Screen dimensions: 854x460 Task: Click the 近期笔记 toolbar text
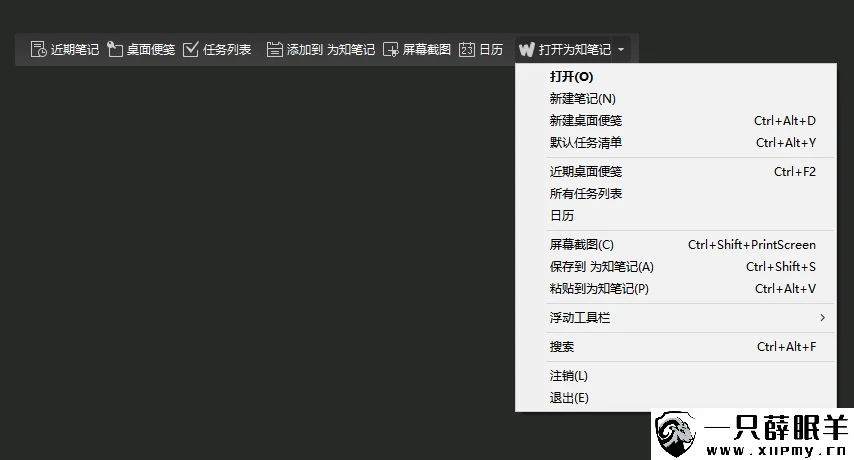75,50
